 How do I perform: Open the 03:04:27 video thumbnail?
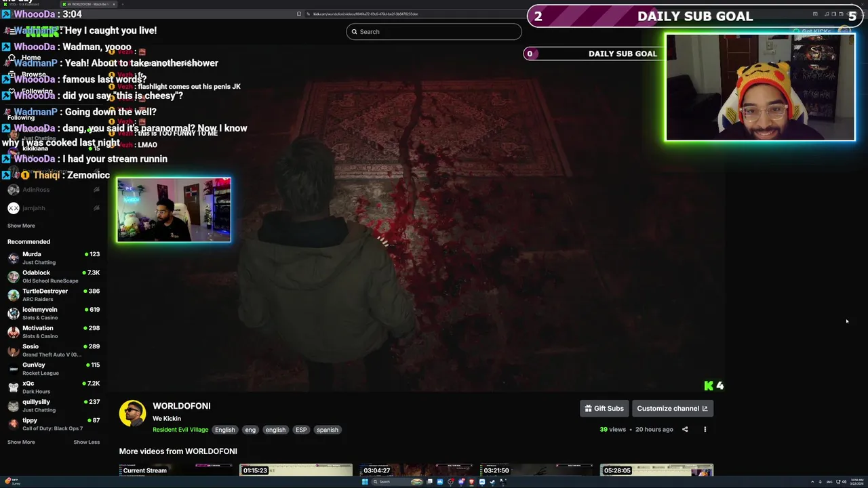[416, 470]
